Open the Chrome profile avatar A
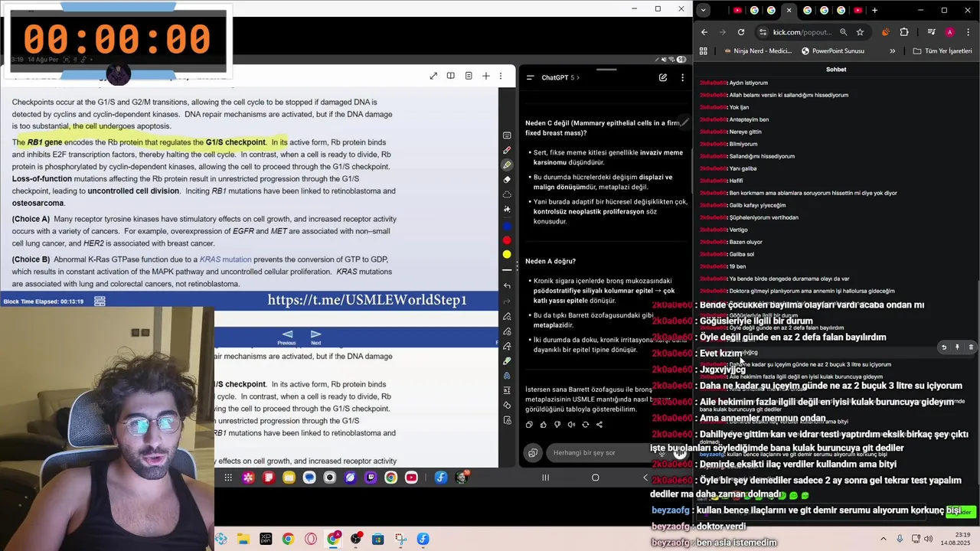 949,32
